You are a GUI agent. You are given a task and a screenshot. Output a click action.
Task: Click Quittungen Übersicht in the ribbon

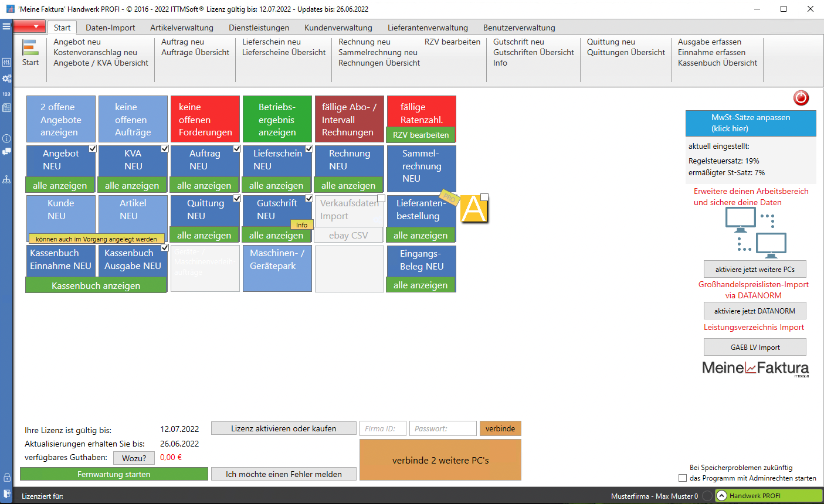[x=626, y=52]
